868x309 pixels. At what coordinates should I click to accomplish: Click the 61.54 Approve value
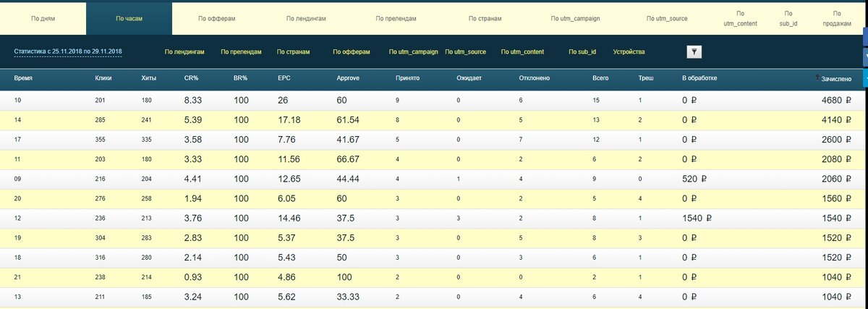349,119
